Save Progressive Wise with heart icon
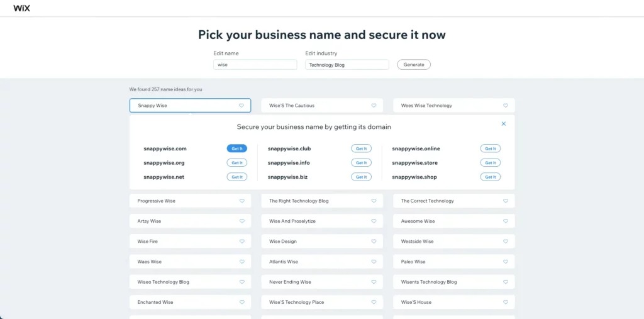This screenshot has height=319, width=644. pyautogui.click(x=241, y=201)
